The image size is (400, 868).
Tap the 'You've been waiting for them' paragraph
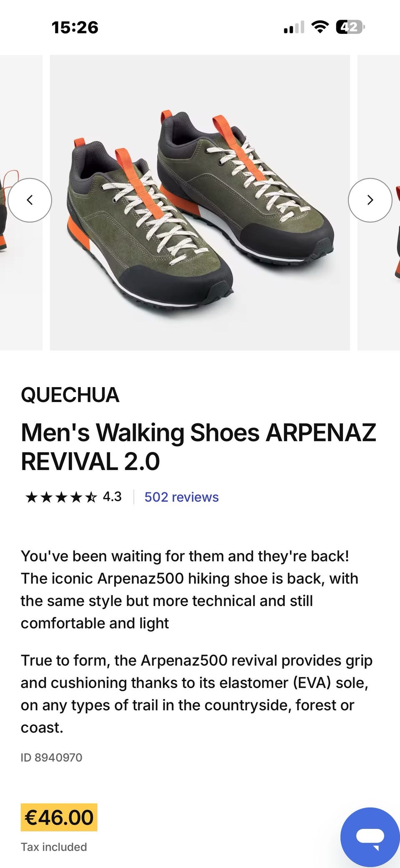190,590
